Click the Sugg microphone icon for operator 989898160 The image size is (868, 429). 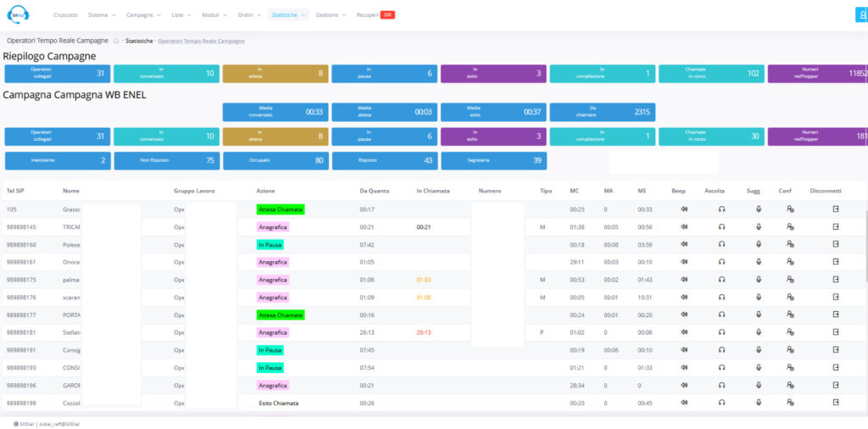coord(759,244)
